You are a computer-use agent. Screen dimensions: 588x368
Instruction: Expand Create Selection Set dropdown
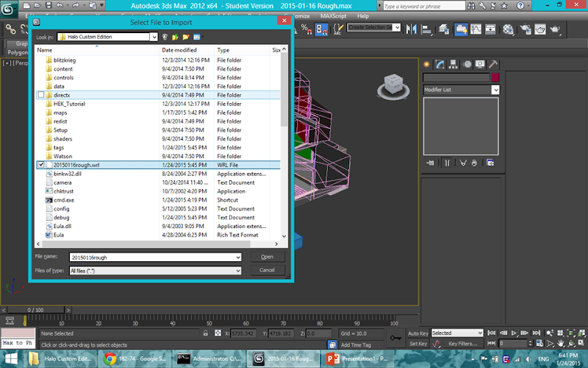[397, 27]
